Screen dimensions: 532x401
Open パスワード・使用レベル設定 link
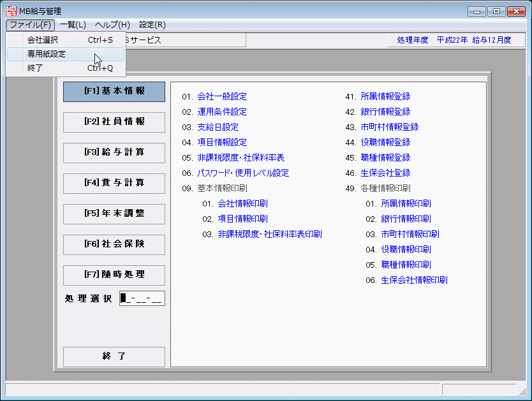[243, 173]
